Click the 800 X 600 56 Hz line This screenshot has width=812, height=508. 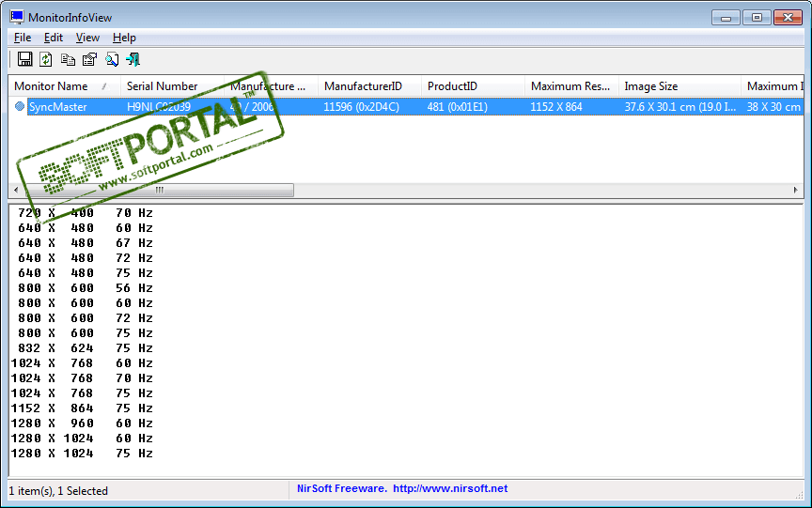pos(86,288)
